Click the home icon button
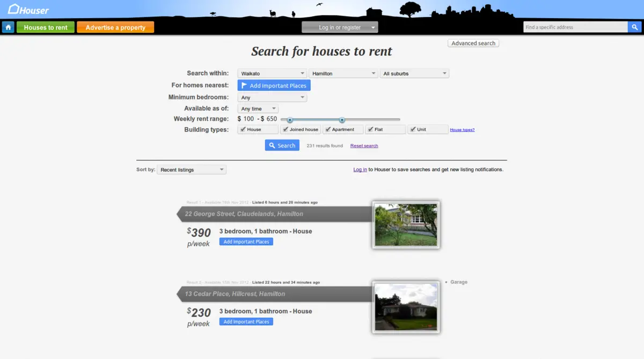644x359 pixels. tap(8, 27)
